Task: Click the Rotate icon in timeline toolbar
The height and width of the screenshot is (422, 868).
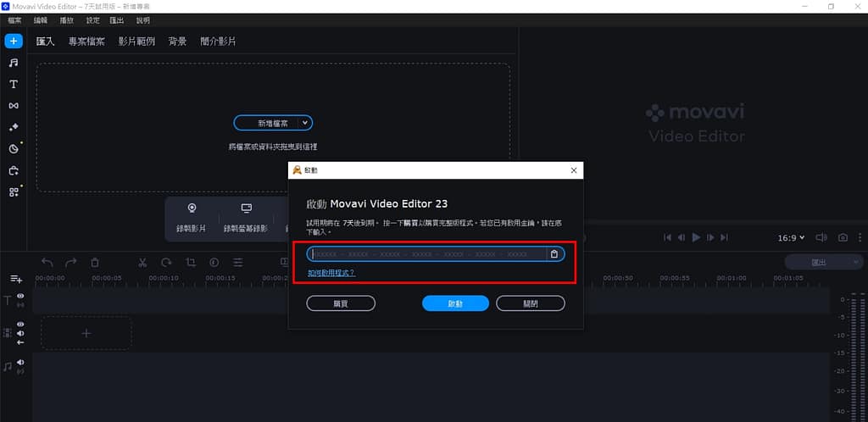Action: tap(167, 262)
